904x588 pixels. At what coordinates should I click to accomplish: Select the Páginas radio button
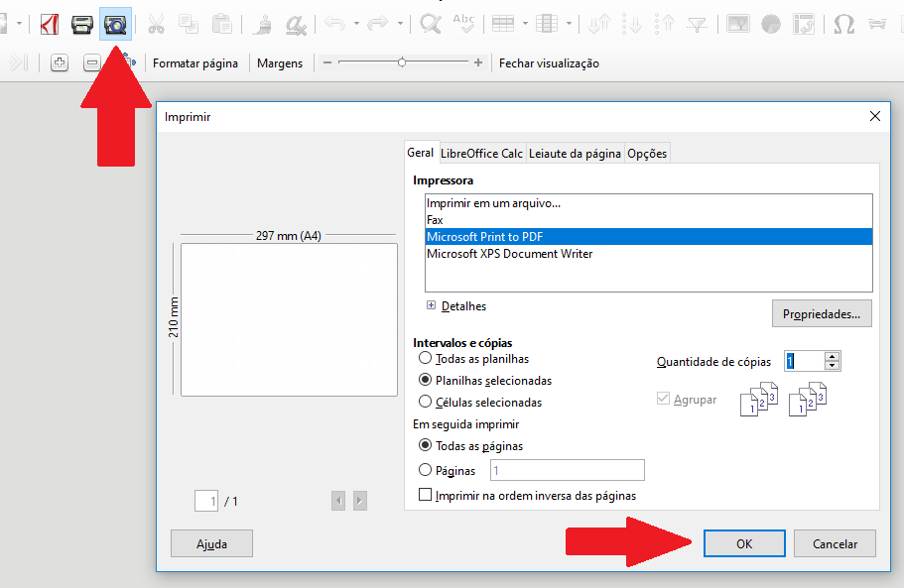click(x=425, y=470)
